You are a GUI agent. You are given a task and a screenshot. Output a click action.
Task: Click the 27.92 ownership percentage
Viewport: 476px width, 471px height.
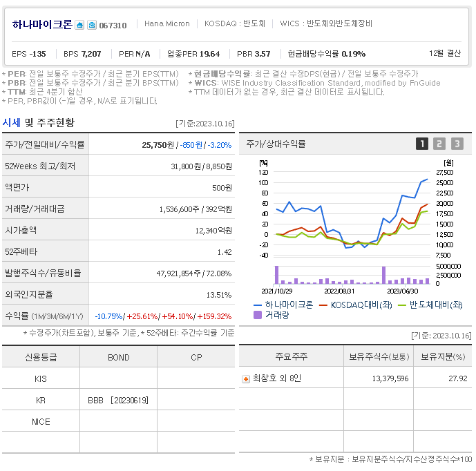[458, 378]
